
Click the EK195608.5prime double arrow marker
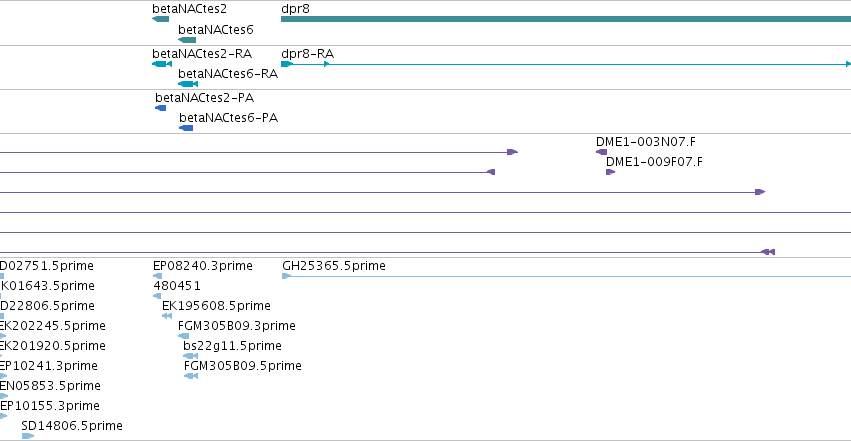(167, 316)
